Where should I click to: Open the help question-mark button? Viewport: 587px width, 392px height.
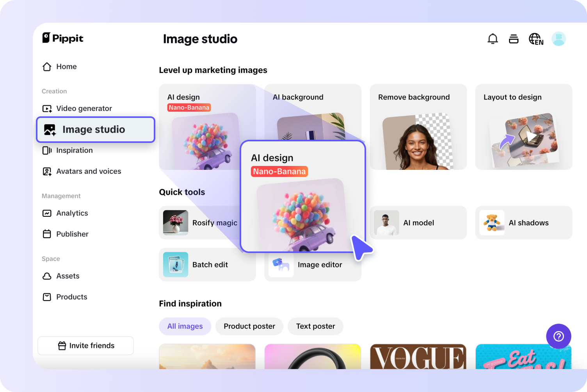pyautogui.click(x=559, y=336)
